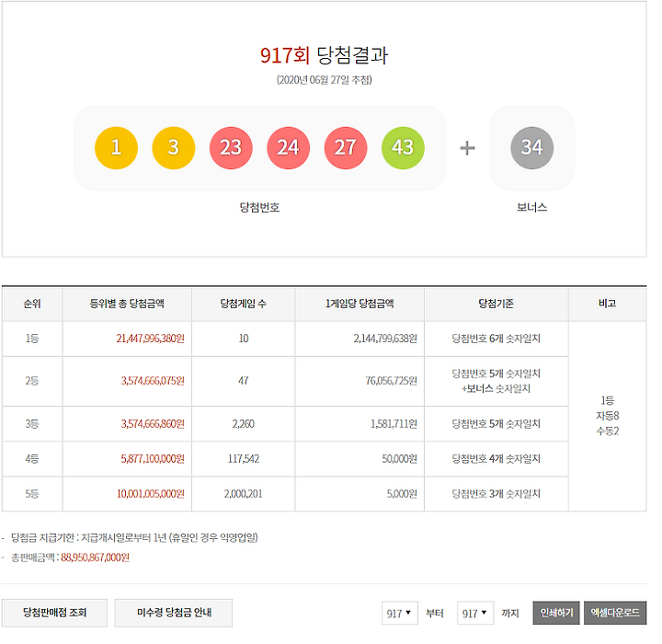The height and width of the screenshot is (644, 662).
Task: Click the 미수령 당첨금 안내 button
Action: [x=174, y=613]
